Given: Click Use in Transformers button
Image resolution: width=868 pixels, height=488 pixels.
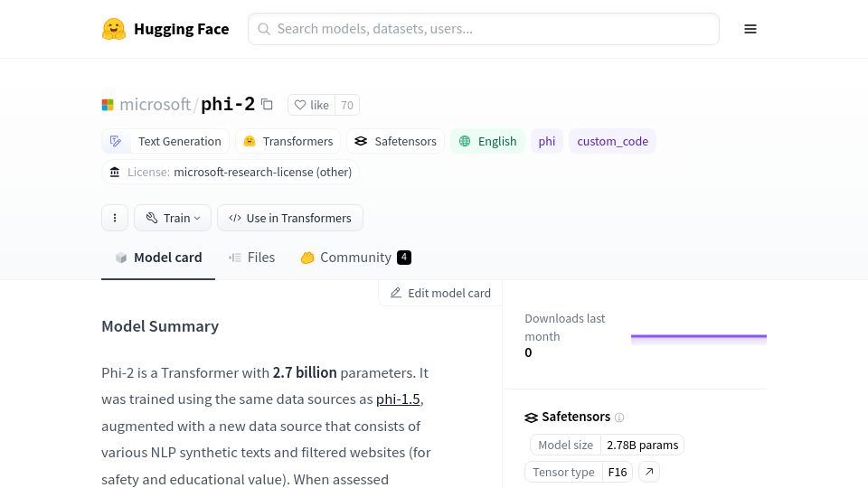Looking at the screenshot, I should point(290,218).
